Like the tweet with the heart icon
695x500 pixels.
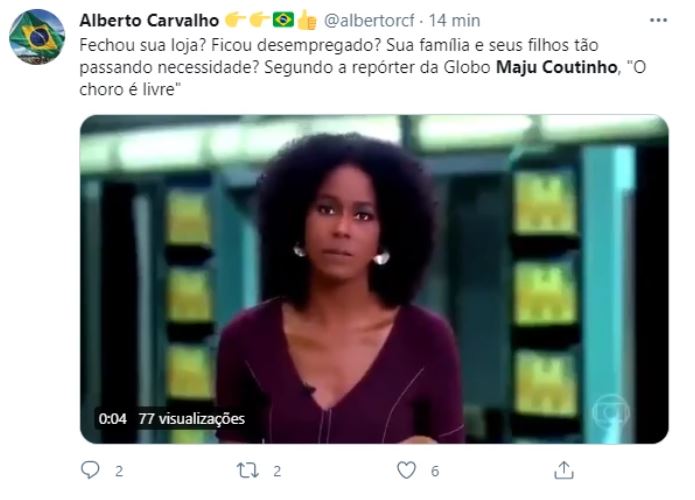(x=406, y=470)
